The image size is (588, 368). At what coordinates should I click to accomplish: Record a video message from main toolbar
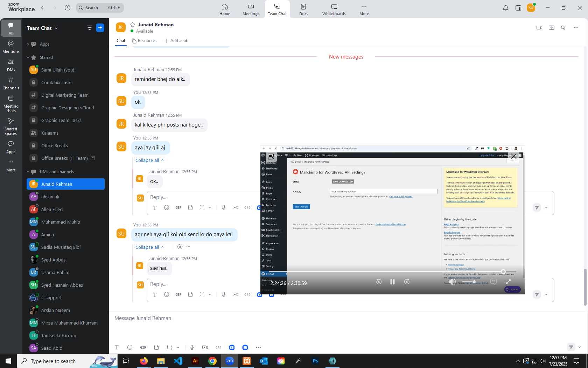tap(205, 347)
